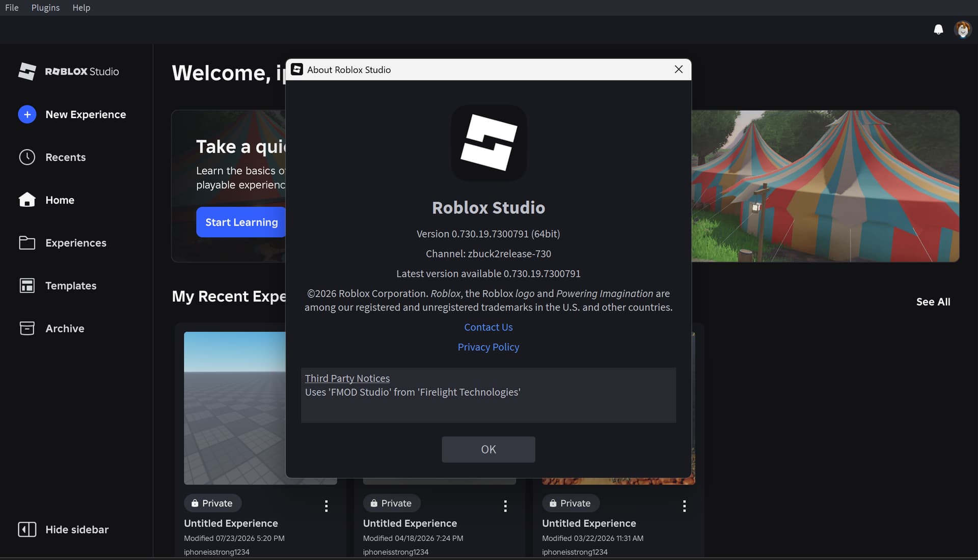This screenshot has height=560, width=978.
Task: Click Untitled Experience title modified 04/18/2026
Action: tap(410, 523)
